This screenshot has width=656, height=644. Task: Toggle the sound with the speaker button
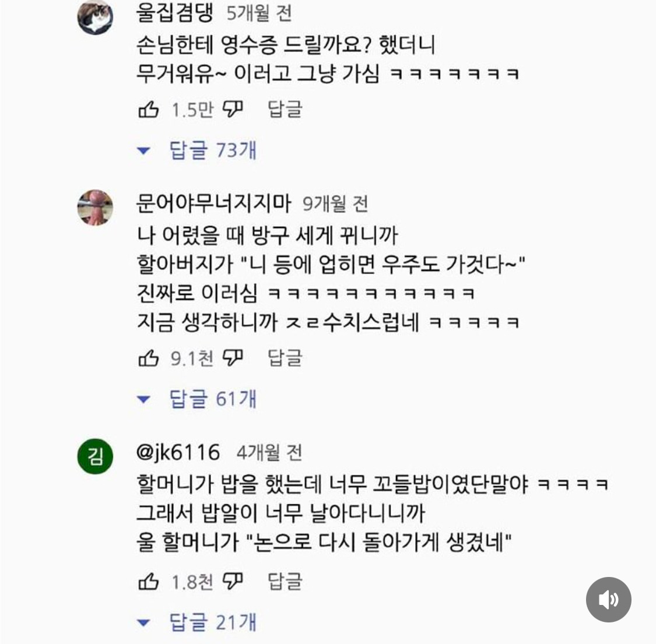(x=608, y=599)
